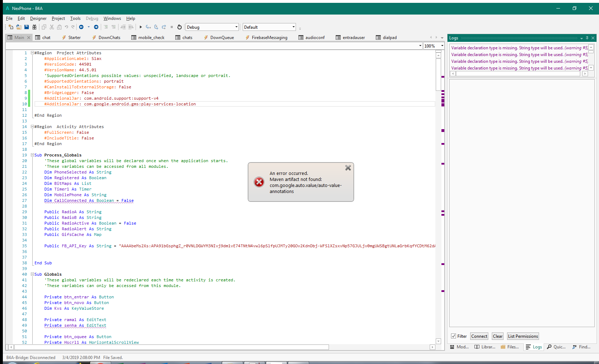
Task: Dismiss the Maven error popup with X
Action: [348, 168]
